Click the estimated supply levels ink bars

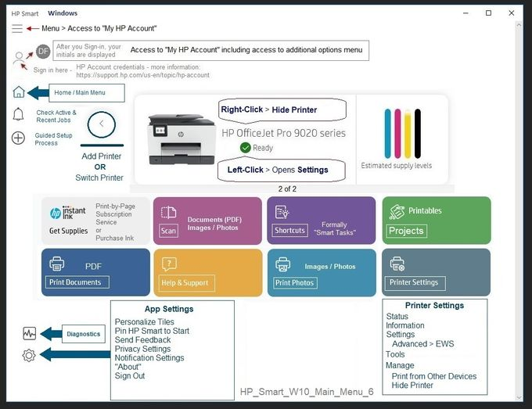(403, 134)
